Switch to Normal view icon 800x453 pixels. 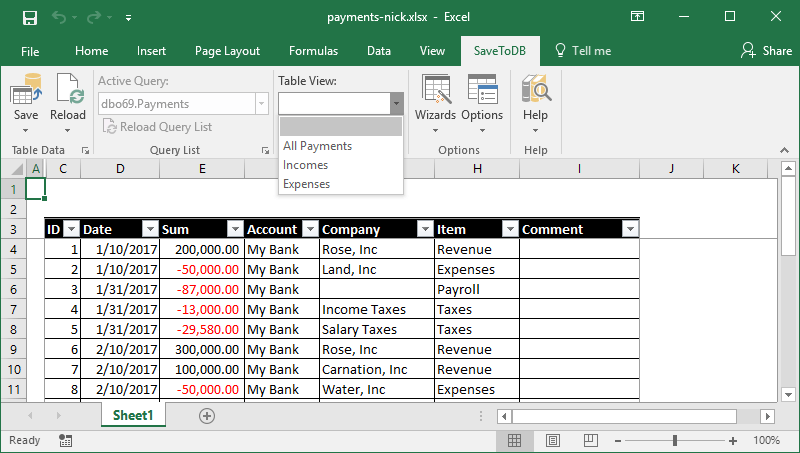514,440
